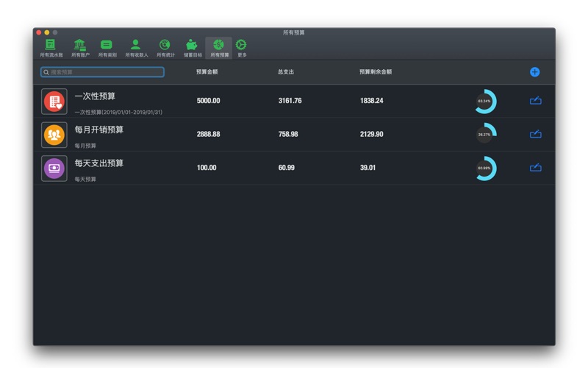Click the purple 每天支出预算 budget icon

point(54,169)
